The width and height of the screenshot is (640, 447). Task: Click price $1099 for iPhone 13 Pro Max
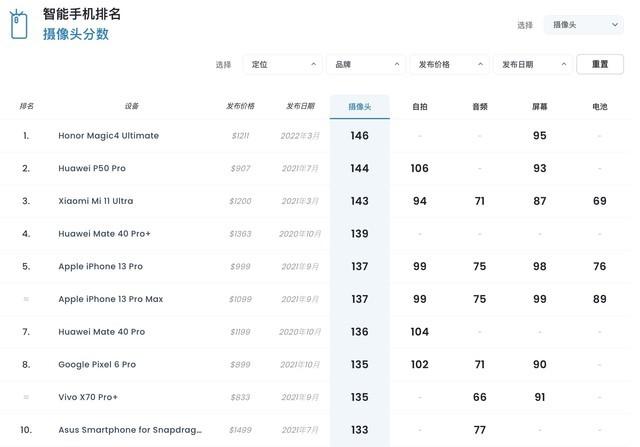[x=240, y=299]
